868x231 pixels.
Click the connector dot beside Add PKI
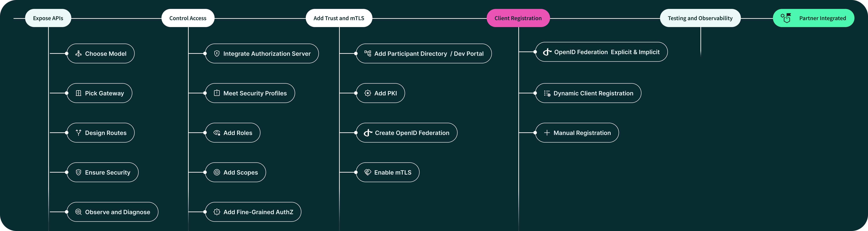pos(356,93)
